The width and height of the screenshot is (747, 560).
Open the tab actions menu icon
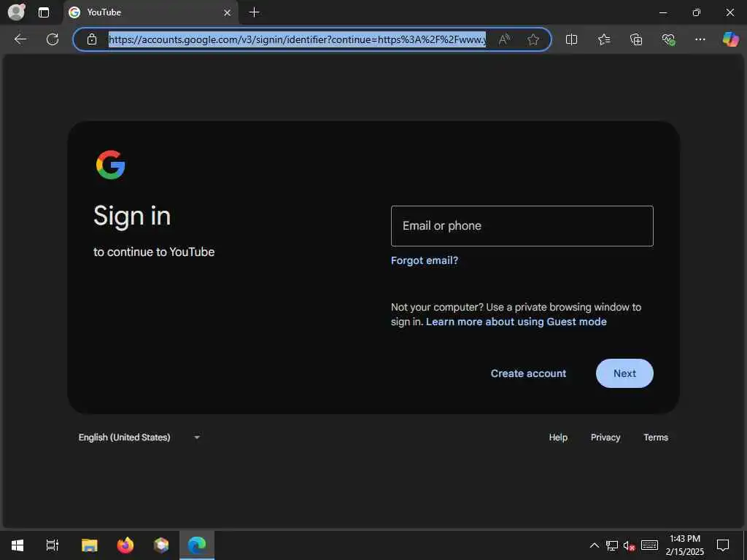[43, 12]
